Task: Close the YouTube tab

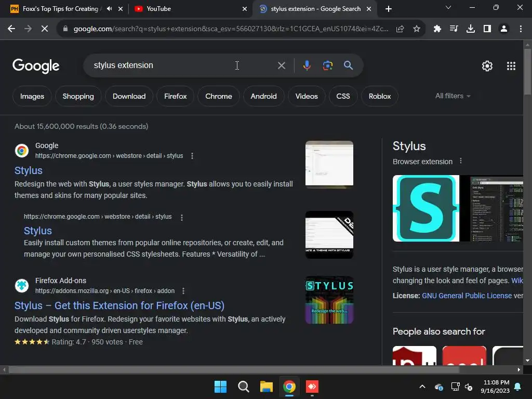Action: point(245,9)
